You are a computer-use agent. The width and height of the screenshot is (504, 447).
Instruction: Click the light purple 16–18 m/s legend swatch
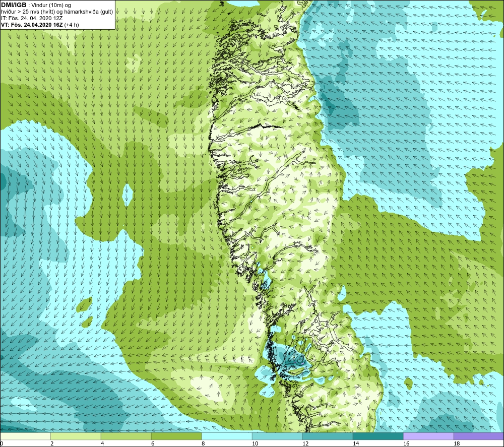pyautogui.click(x=428, y=436)
